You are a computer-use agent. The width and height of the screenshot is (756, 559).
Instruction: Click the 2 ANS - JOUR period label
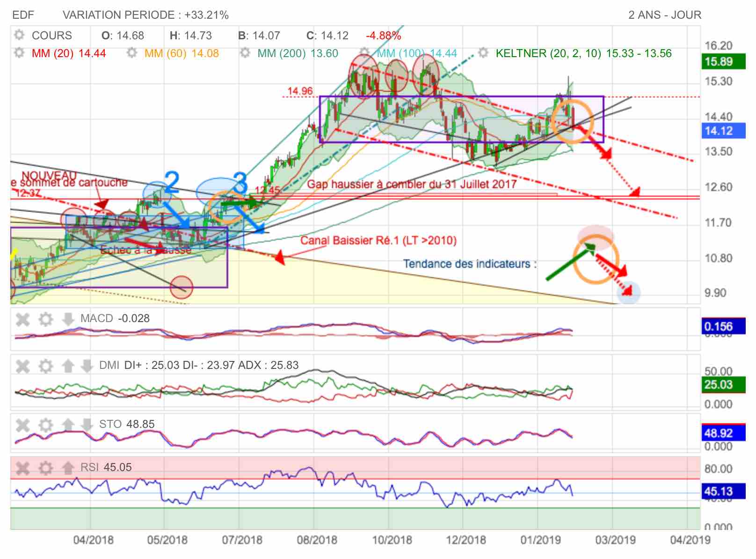[x=665, y=15]
